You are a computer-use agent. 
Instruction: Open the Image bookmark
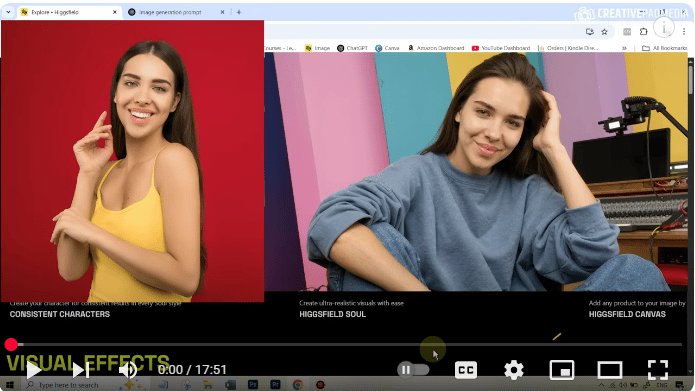pos(318,48)
